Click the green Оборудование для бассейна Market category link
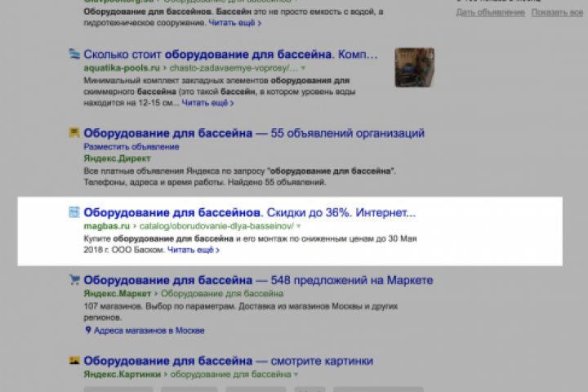This screenshot has height=392, width=588. tap(222, 293)
